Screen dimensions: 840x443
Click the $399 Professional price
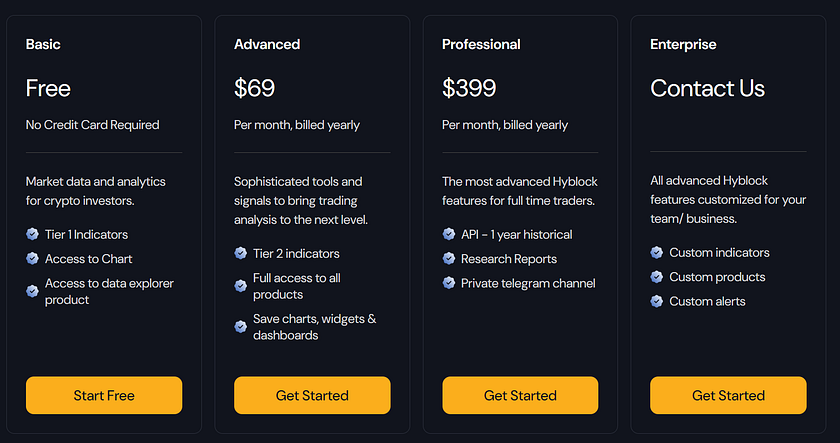tap(469, 88)
